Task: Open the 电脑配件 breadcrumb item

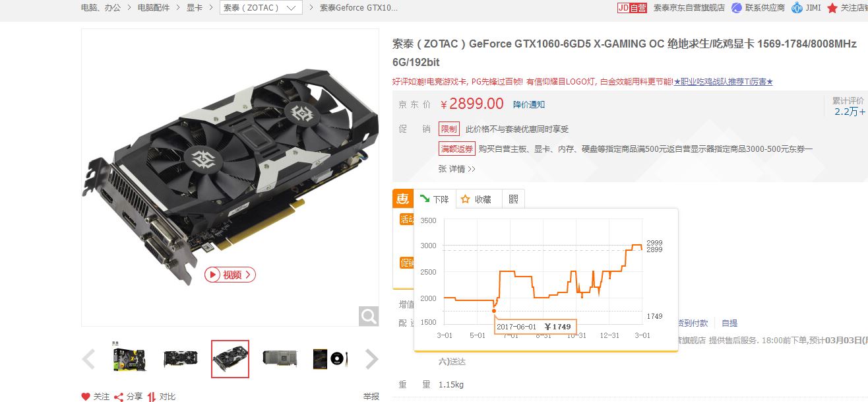Action: [154, 8]
